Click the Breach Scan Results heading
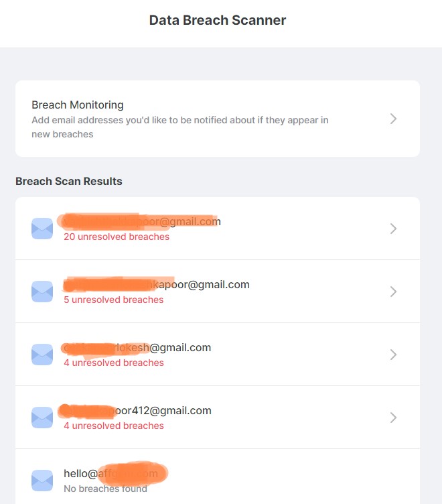Screen dimensions: 442x504 (x=69, y=182)
